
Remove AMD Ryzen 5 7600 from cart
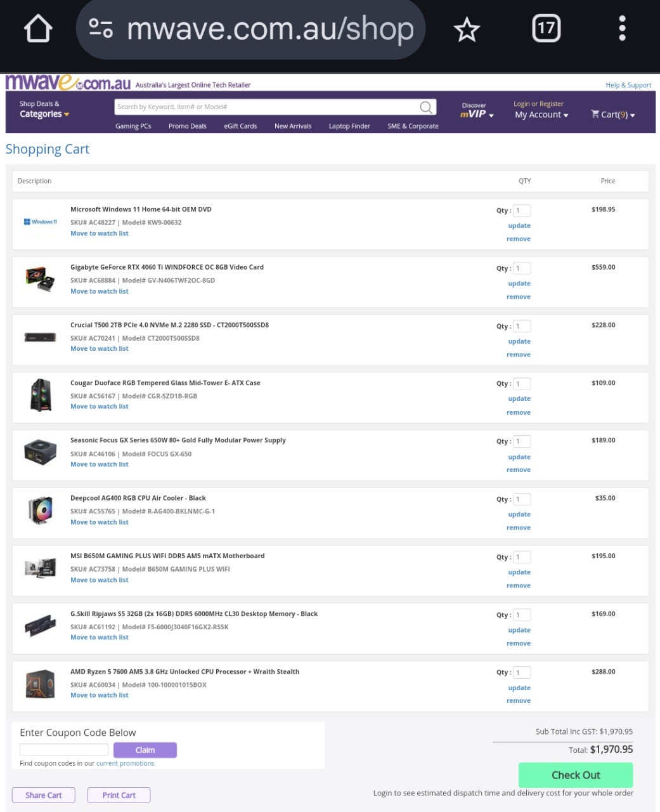point(519,701)
